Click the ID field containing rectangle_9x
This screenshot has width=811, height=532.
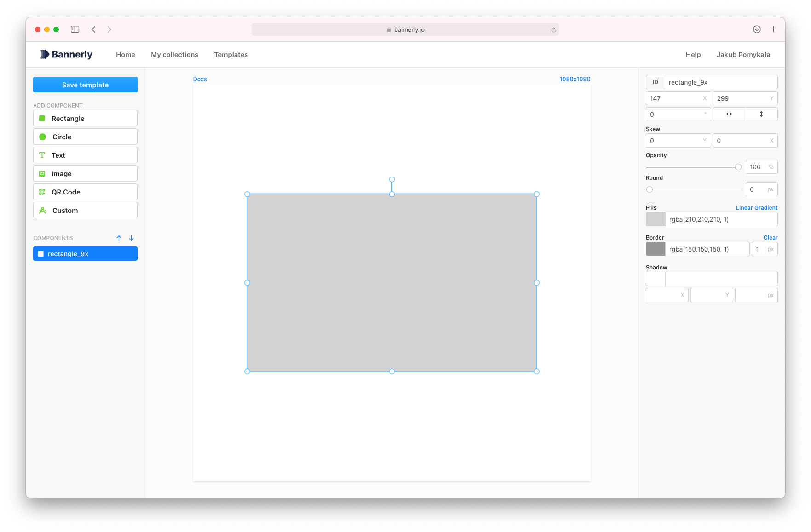[x=721, y=82]
